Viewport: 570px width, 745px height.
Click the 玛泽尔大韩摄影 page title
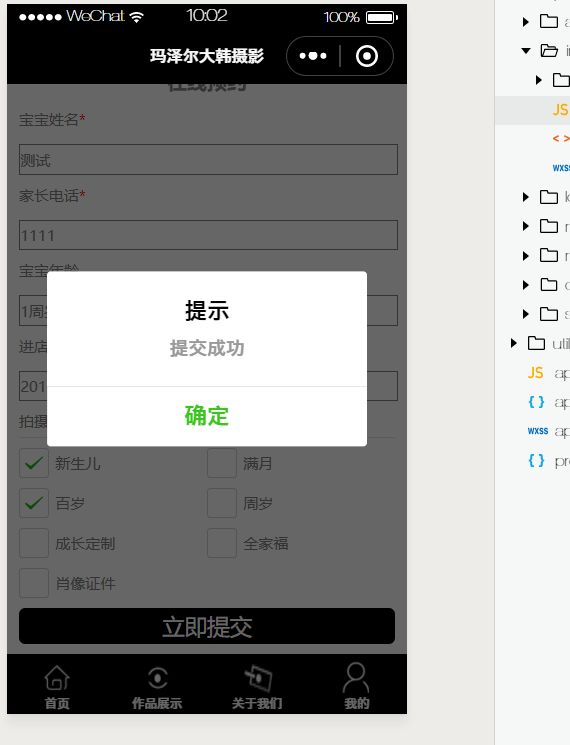pos(207,56)
